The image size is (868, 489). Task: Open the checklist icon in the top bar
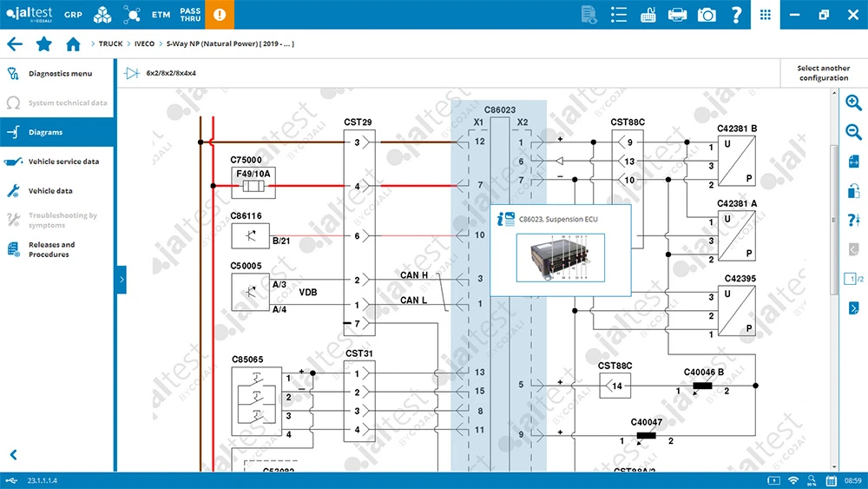pyautogui.click(x=619, y=15)
